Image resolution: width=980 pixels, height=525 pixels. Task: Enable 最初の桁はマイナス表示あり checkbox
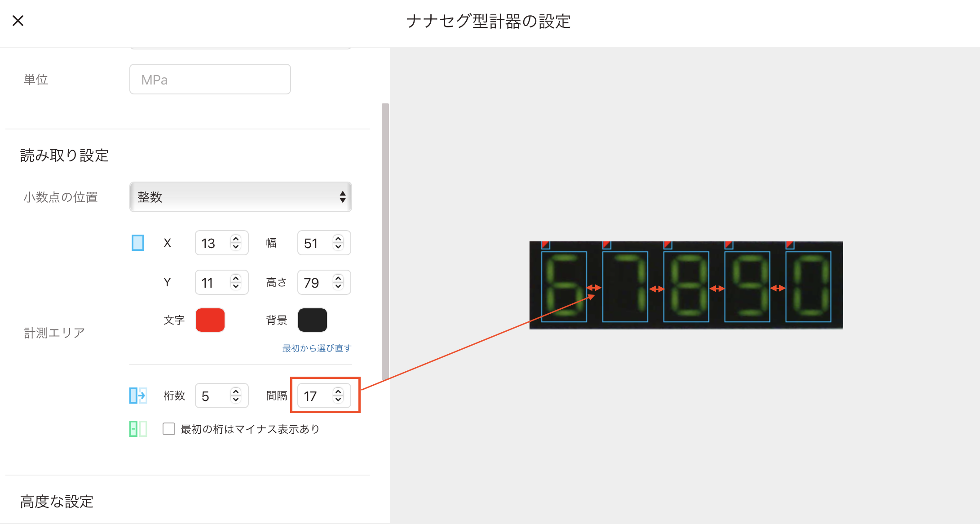tap(169, 429)
